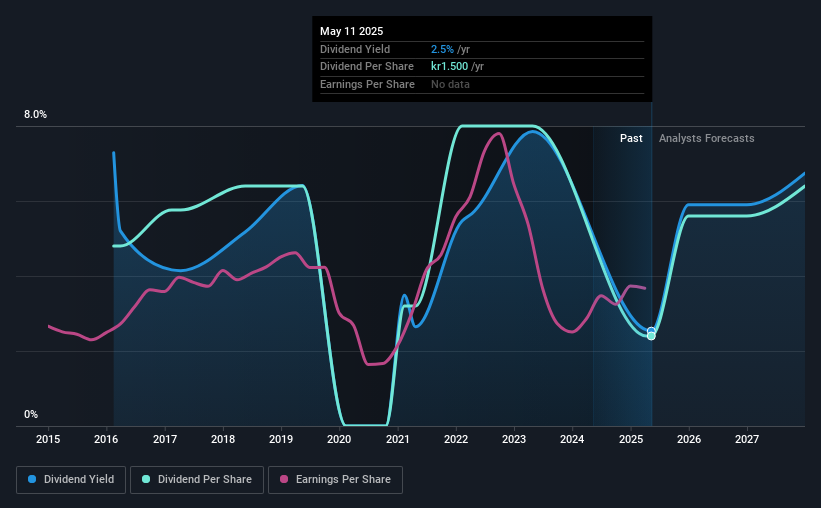This screenshot has height=508, width=821.
Task: Click the Dividend Yield tooltip row label
Action: (x=355, y=49)
